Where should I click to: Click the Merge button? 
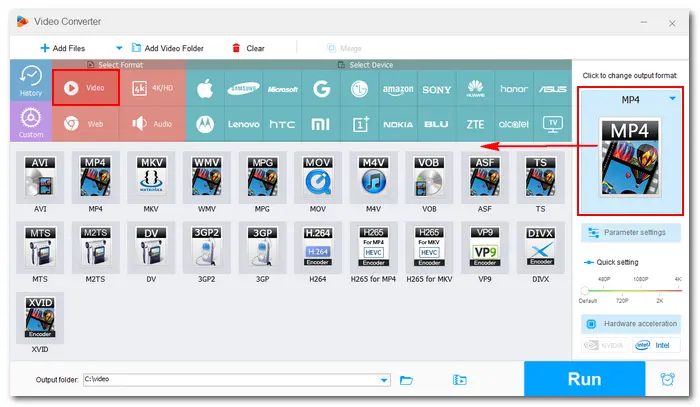point(344,48)
